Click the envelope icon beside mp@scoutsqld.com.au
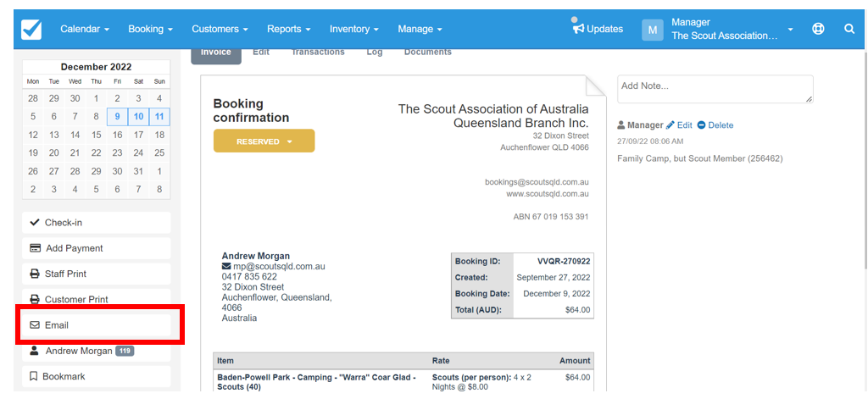 (x=226, y=266)
